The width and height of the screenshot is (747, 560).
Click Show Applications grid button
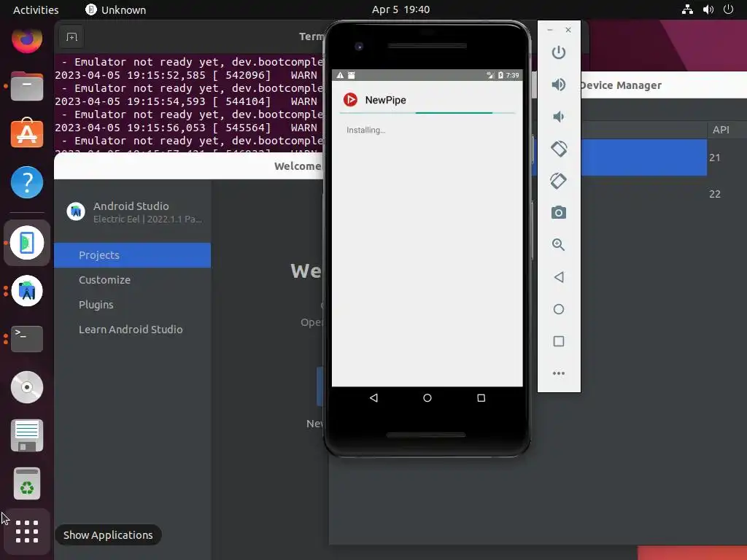click(27, 532)
